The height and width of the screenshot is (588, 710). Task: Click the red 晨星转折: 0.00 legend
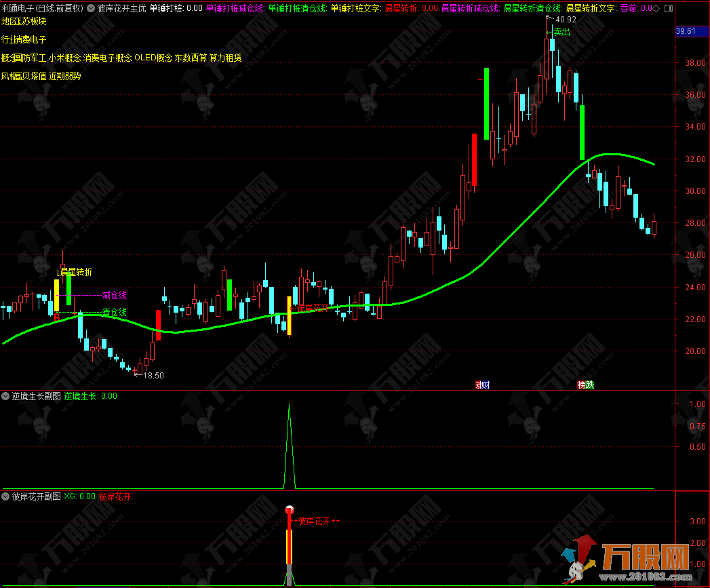coord(411,8)
